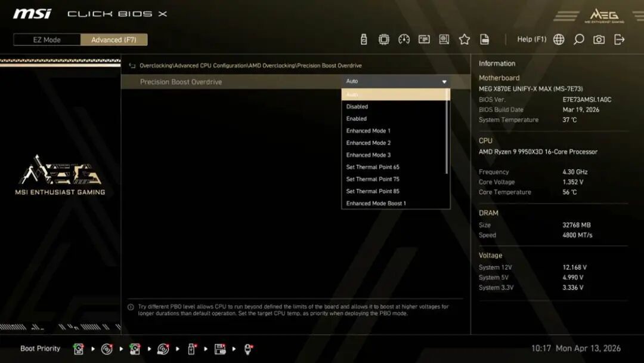
Task: Click the Core Voltage value 1.352 V
Action: click(x=573, y=181)
